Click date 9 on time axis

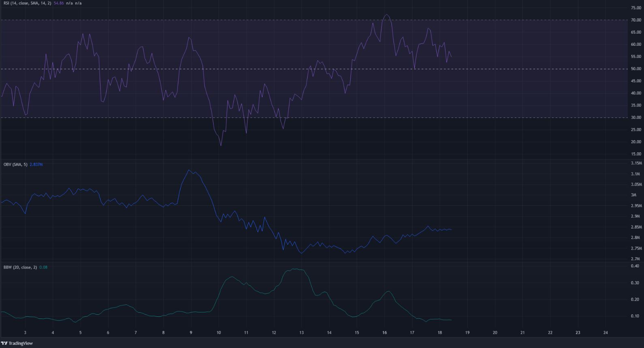pos(191,333)
